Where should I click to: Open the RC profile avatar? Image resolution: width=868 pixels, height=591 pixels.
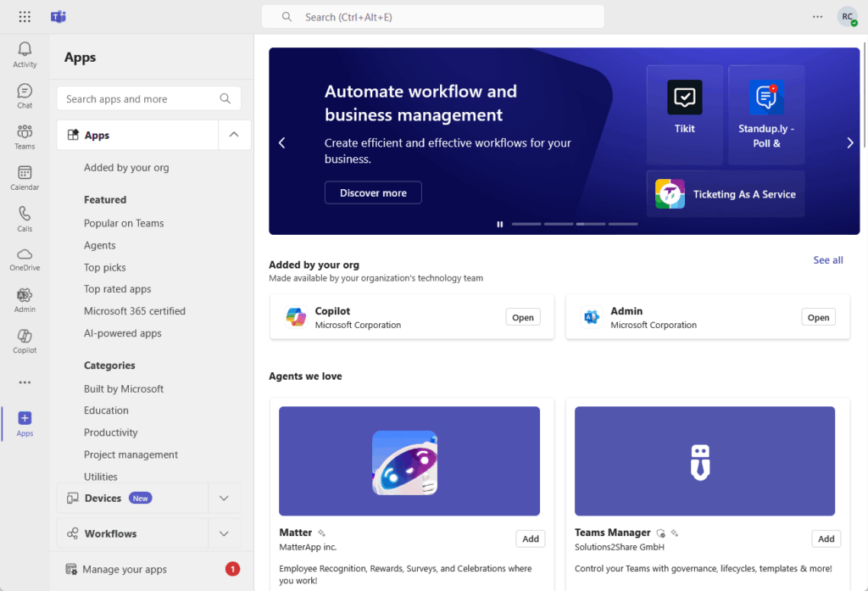(848, 17)
